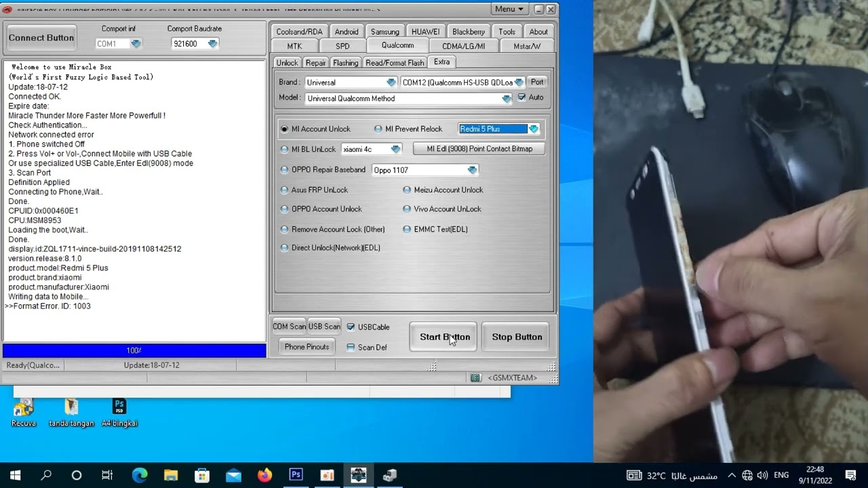Launch Microsoft Edge from the taskbar
The height and width of the screenshot is (488, 868).
pos(140,475)
